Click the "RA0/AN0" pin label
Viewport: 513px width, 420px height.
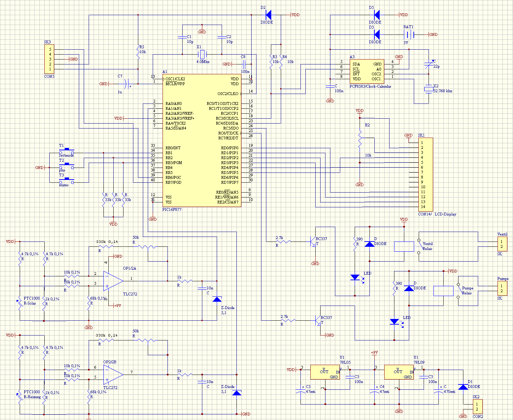174,104
